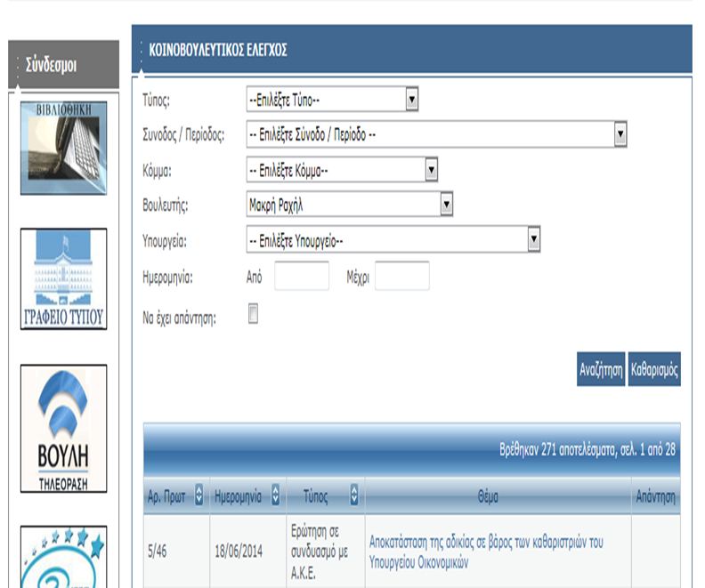Screen dimensions: 705x588
Task: Click the 'Μέχρι' date input field
Action: click(401, 277)
